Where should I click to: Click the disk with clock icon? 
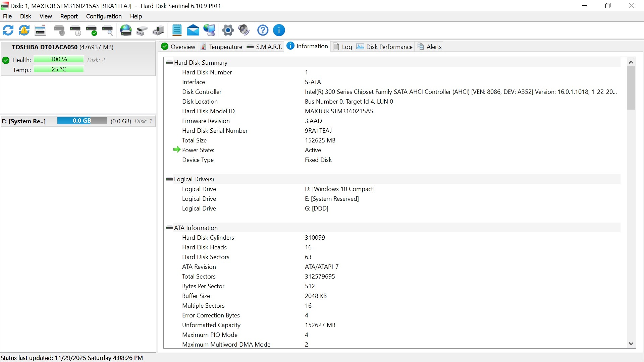pos(75,30)
